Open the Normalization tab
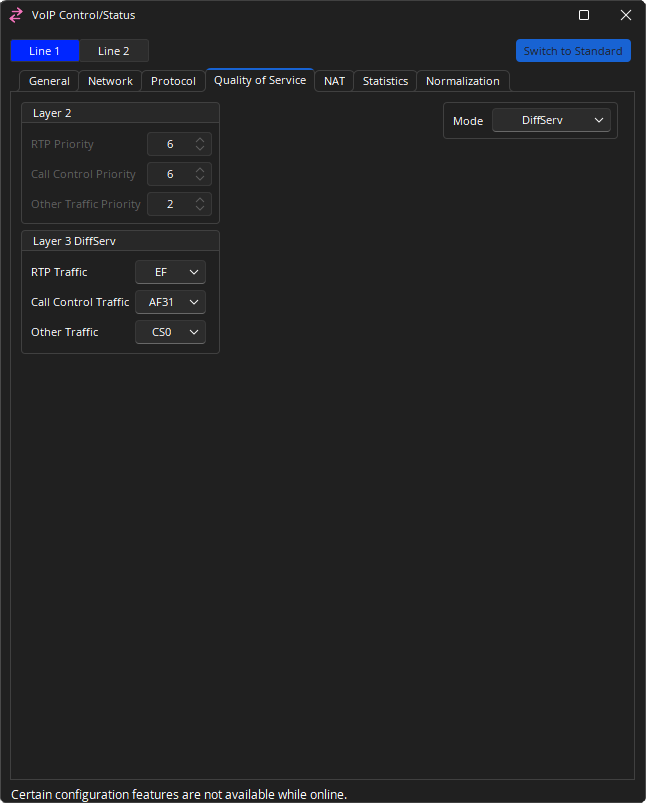The image size is (646, 803). (462, 81)
